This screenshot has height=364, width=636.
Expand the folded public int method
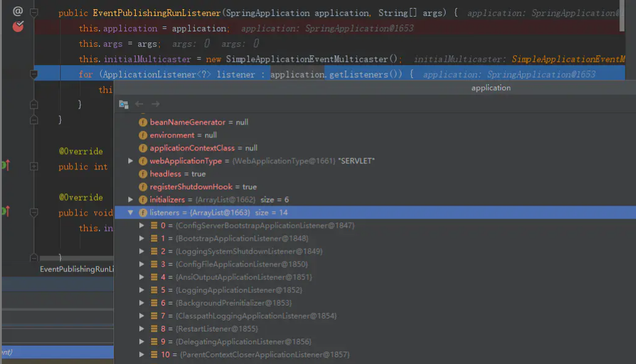click(x=34, y=166)
